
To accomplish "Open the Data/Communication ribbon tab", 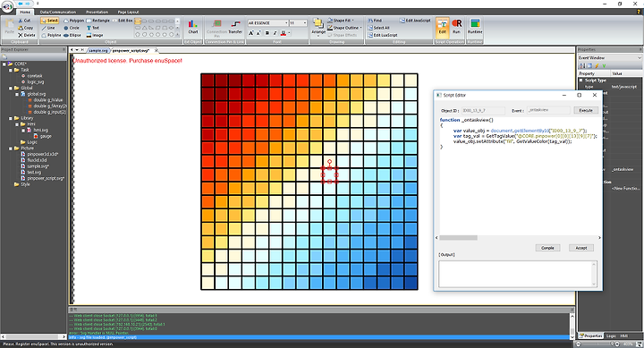I will [x=58, y=12].
